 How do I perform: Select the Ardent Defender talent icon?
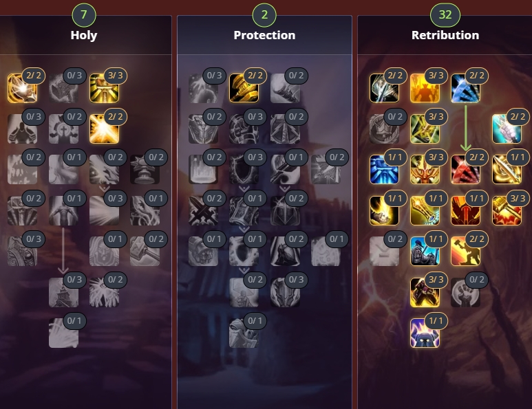point(244,333)
